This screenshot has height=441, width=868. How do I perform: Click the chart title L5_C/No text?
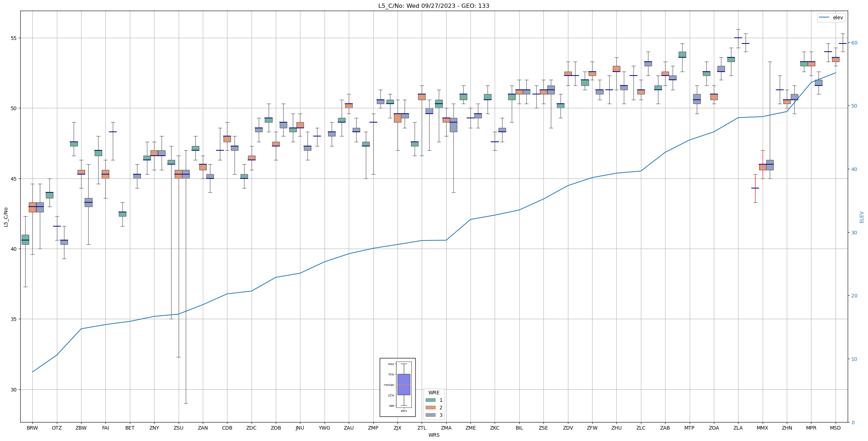click(x=433, y=6)
